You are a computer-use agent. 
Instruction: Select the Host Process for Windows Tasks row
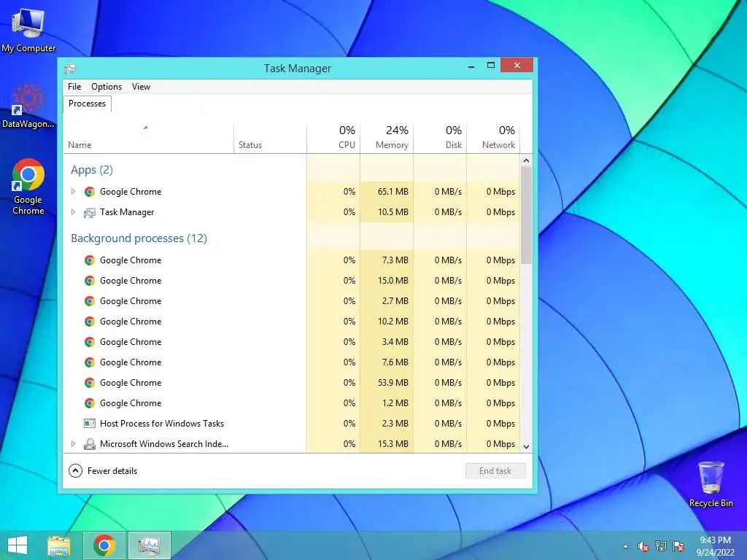[292, 424]
